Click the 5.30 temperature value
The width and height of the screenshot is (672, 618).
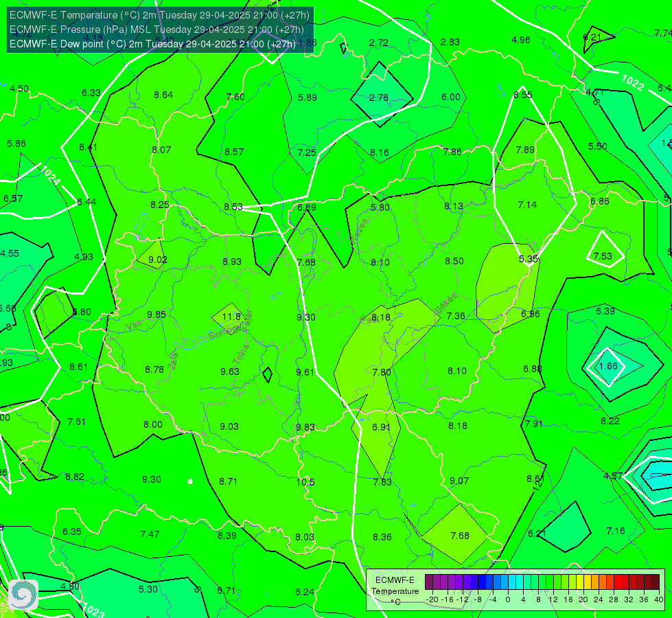click(x=148, y=589)
